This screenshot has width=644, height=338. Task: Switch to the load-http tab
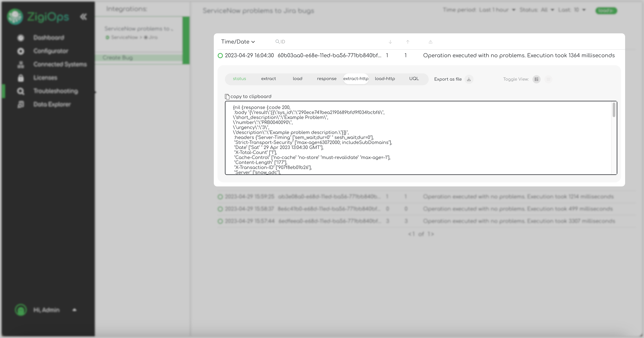pyautogui.click(x=385, y=79)
